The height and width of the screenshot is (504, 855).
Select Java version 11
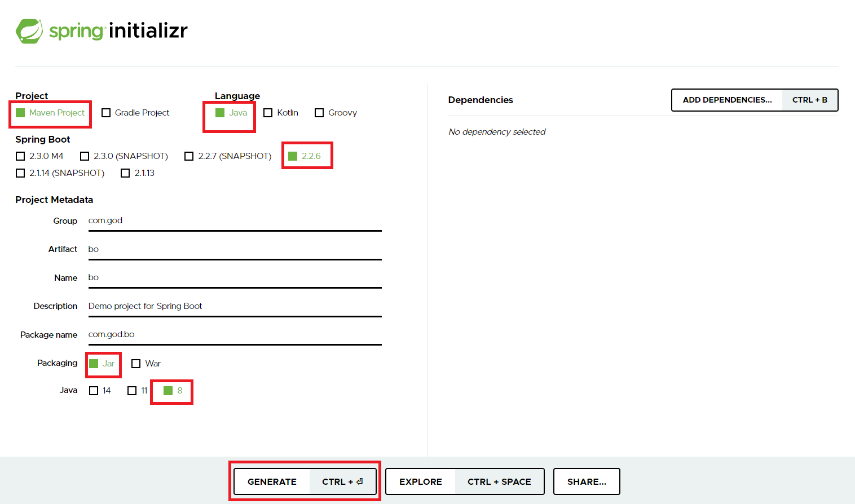138,391
